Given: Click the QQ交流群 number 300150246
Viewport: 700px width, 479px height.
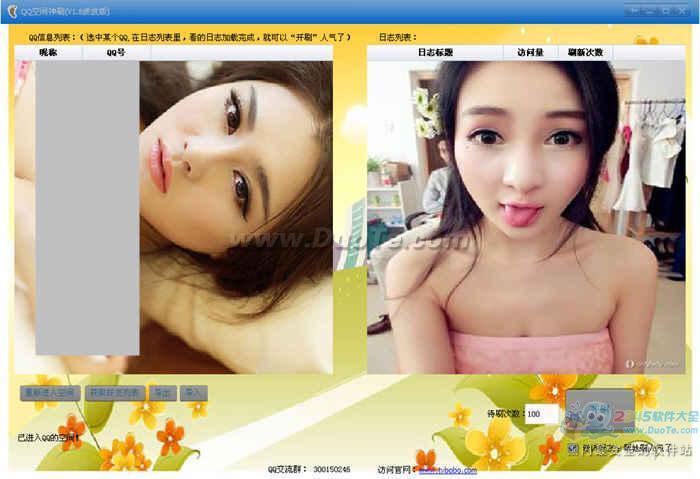Looking at the screenshot, I should click(x=333, y=469).
